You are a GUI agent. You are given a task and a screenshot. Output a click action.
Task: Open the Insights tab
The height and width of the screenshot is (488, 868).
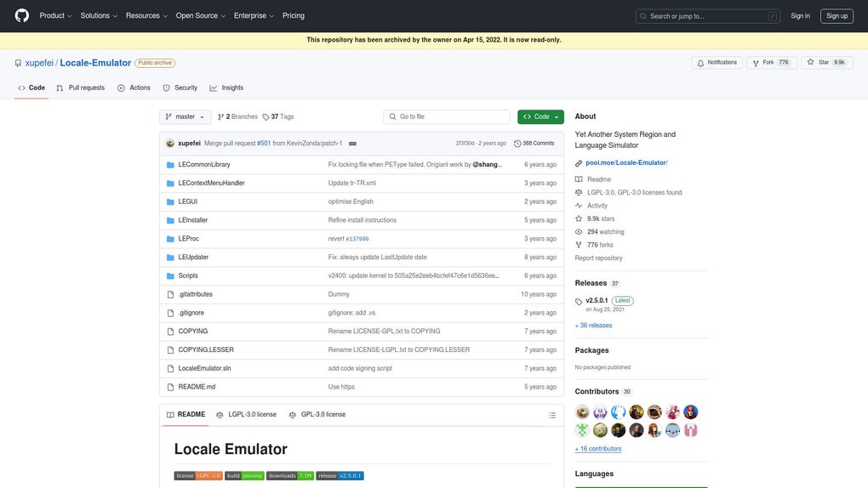coord(226,88)
